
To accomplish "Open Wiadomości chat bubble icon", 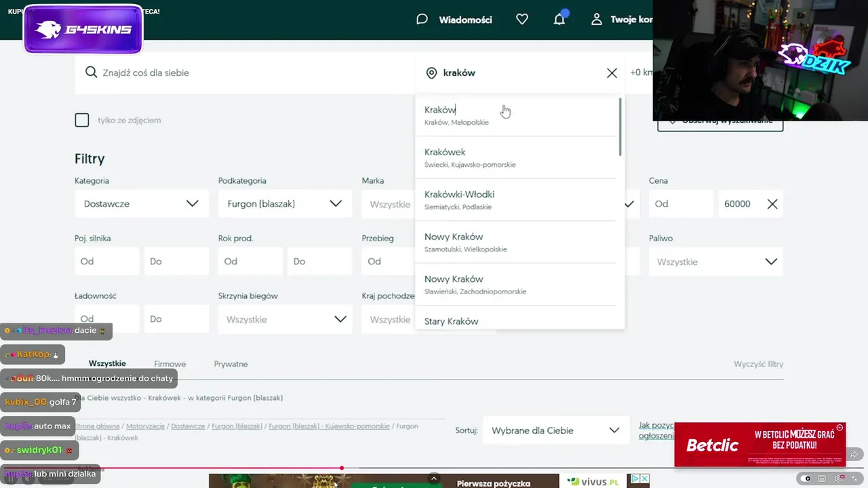I will (x=422, y=20).
